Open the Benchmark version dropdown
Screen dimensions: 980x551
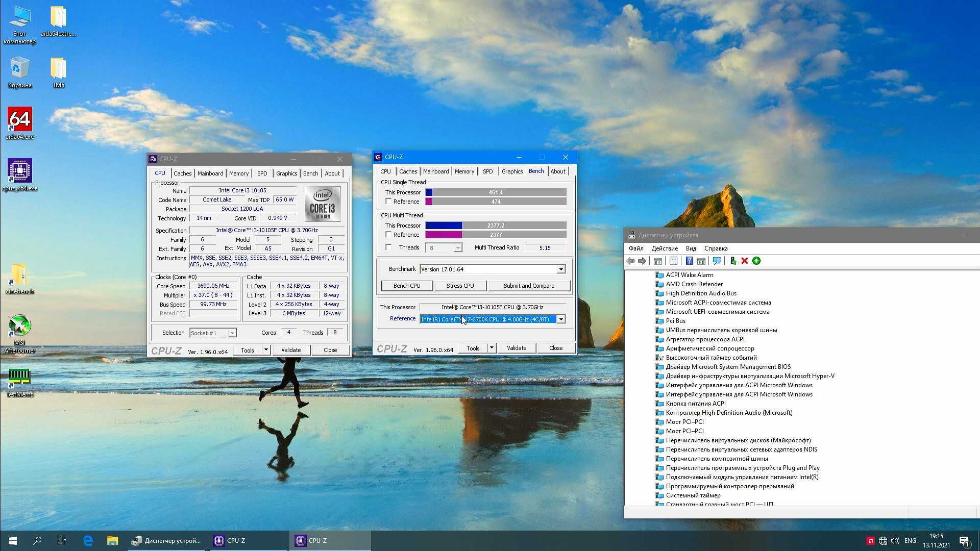[560, 269]
